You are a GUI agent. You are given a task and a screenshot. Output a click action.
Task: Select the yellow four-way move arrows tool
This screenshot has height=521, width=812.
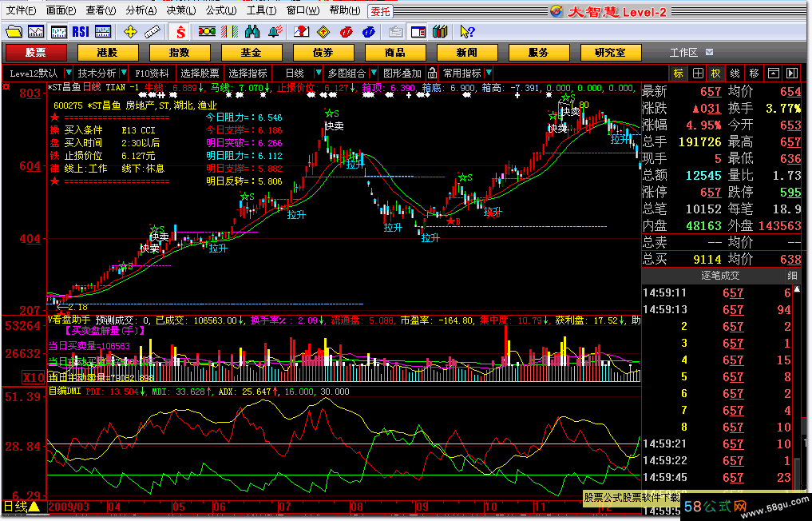(130, 32)
